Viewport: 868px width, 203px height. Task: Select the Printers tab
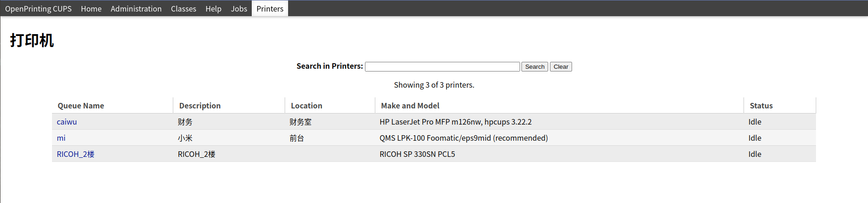[270, 9]
